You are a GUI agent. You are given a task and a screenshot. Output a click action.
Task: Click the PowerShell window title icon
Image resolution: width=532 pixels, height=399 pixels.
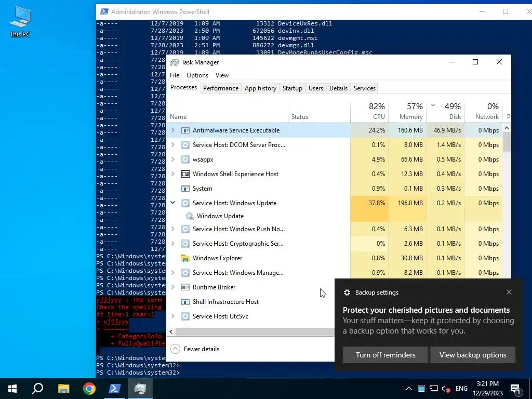[104, 12]
